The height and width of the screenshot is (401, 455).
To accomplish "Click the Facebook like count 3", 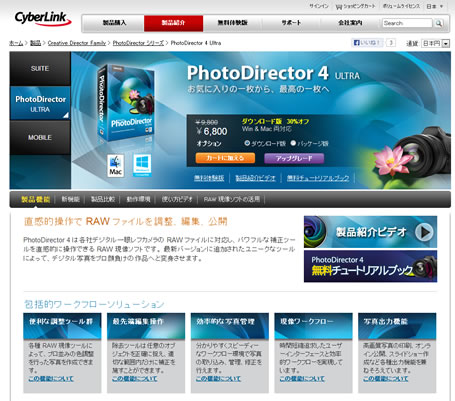I will (391, 43).
